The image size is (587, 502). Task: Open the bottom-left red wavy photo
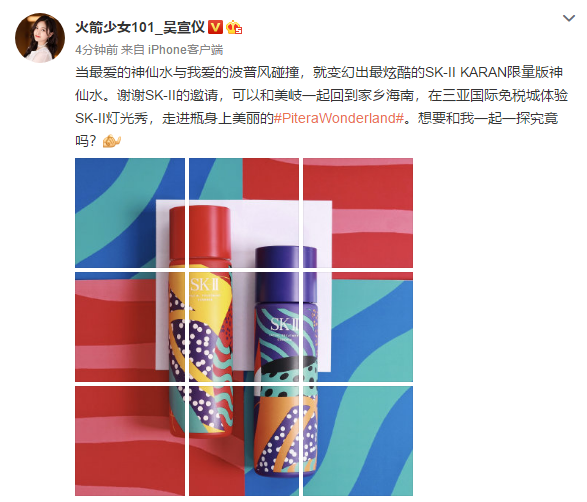click(x=130, y=441)
